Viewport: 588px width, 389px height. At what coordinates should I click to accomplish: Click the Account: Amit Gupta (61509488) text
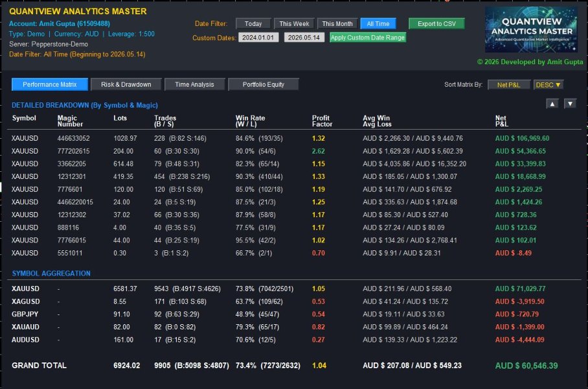coord(60,23)
